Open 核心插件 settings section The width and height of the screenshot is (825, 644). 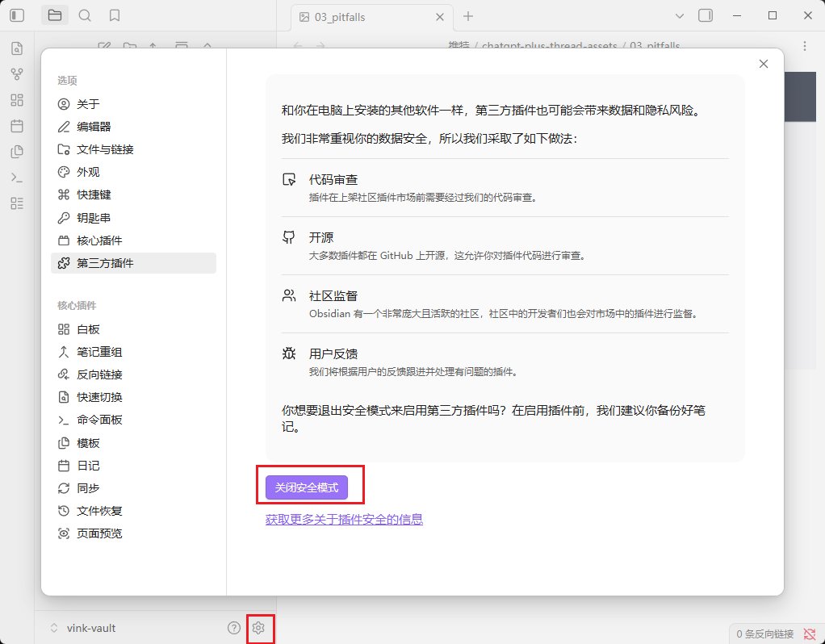point(134,240)
